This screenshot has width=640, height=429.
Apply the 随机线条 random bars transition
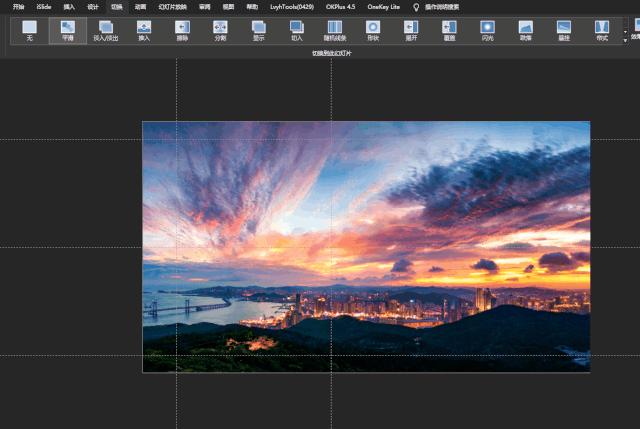point(335,30)
